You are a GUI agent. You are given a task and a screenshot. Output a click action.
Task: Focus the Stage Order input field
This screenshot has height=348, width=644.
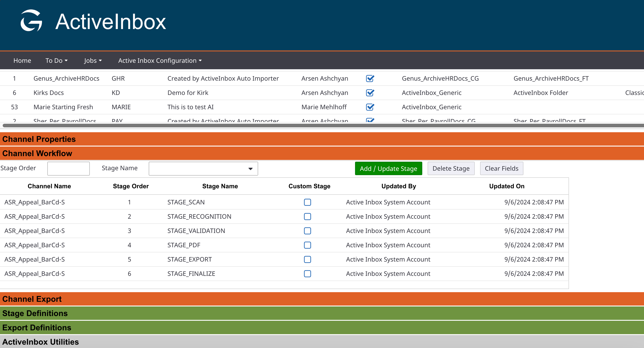[x=68, y=168]
